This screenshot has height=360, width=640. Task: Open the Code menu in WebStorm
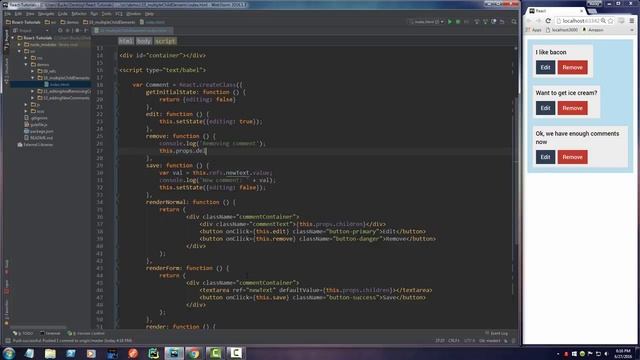62,14
